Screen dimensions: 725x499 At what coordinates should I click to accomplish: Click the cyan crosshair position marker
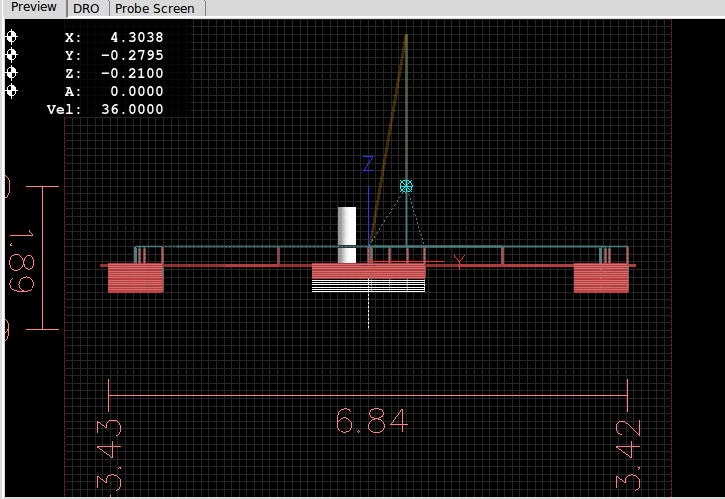(406, 186)
